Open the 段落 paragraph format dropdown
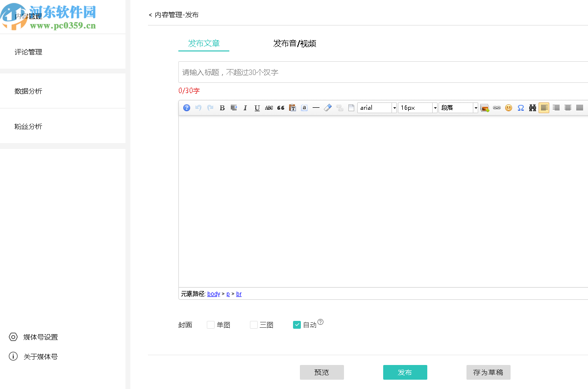This screenshot has height=389, width=588. (x=474, y=108)
